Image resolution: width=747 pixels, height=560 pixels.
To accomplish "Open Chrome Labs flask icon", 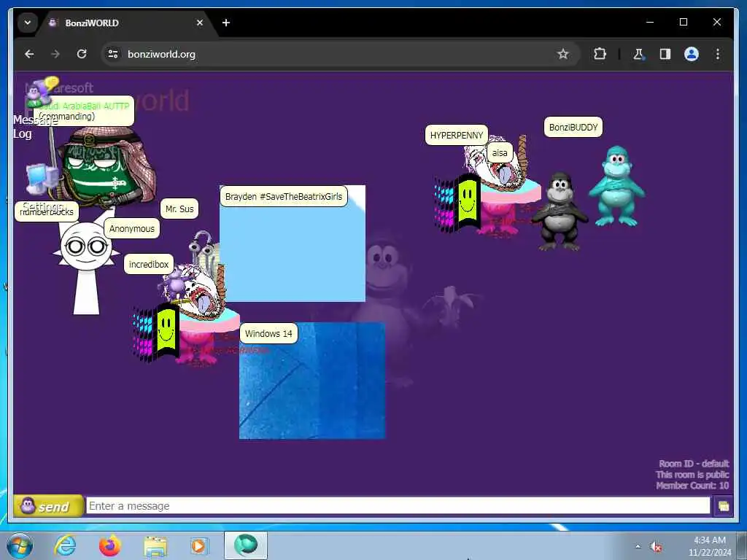I will point(638,54).
